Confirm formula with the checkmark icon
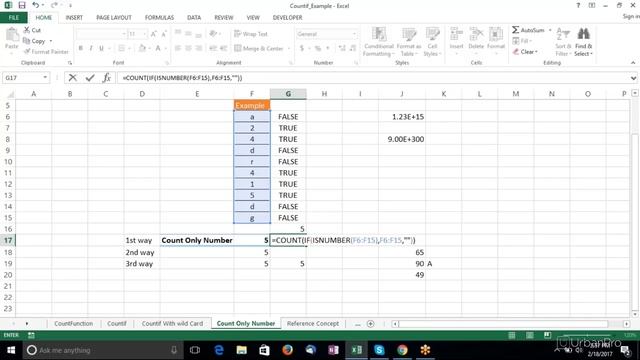Screen dimensions: 640x360 [90, 78]
